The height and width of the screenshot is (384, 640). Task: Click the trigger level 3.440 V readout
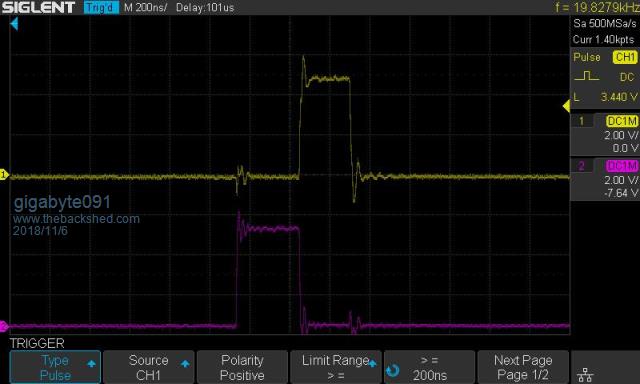(x=619, y=97)
